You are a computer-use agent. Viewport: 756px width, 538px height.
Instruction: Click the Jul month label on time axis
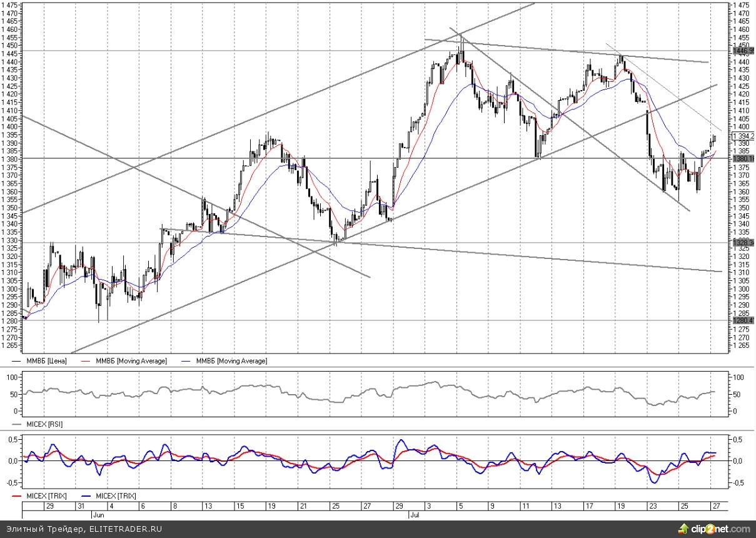pyautogui.click(x=413, y=514)
